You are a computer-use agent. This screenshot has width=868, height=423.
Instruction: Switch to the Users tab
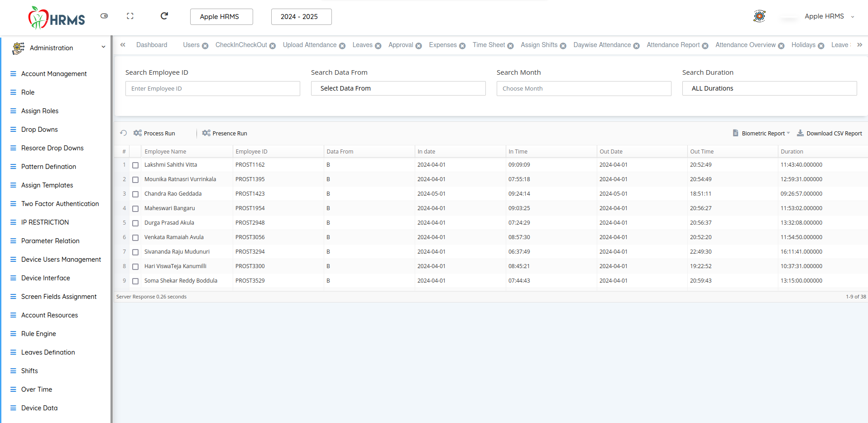pyautogui.click(x=191, y=45)
